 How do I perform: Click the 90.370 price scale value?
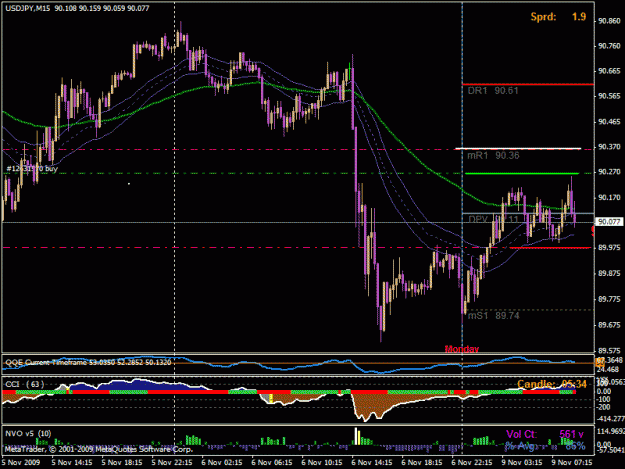[609, 147]
